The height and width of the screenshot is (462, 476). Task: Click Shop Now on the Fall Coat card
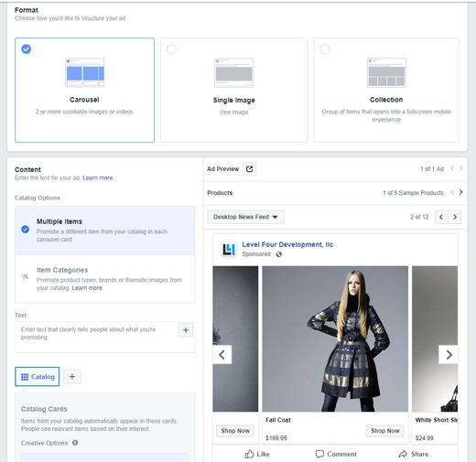[385, 431]
